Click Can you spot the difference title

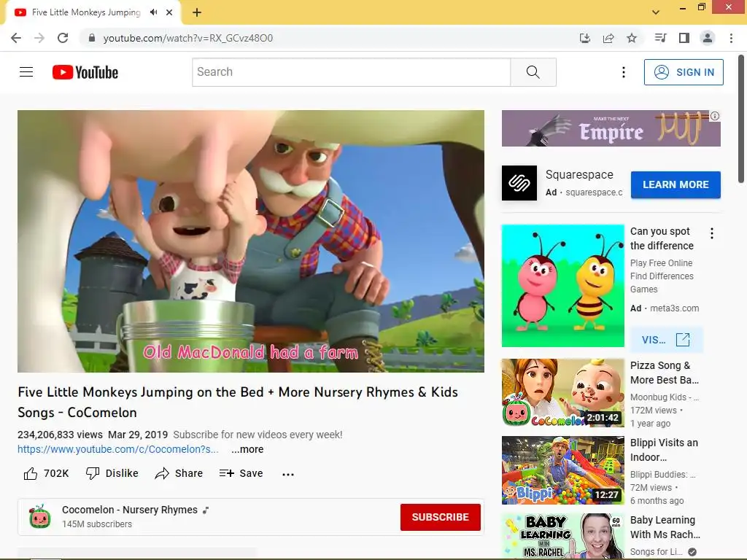(x=662, y=238)
